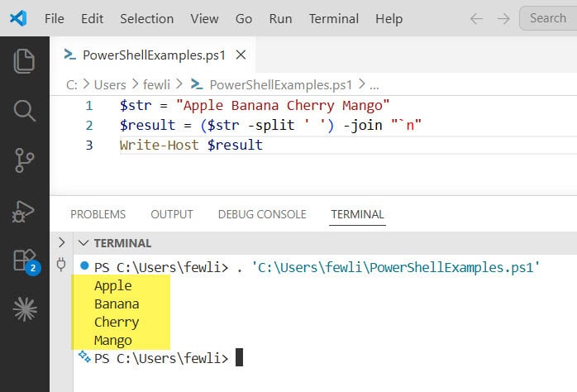Click the -split operator on line 2

pos(271,126)
